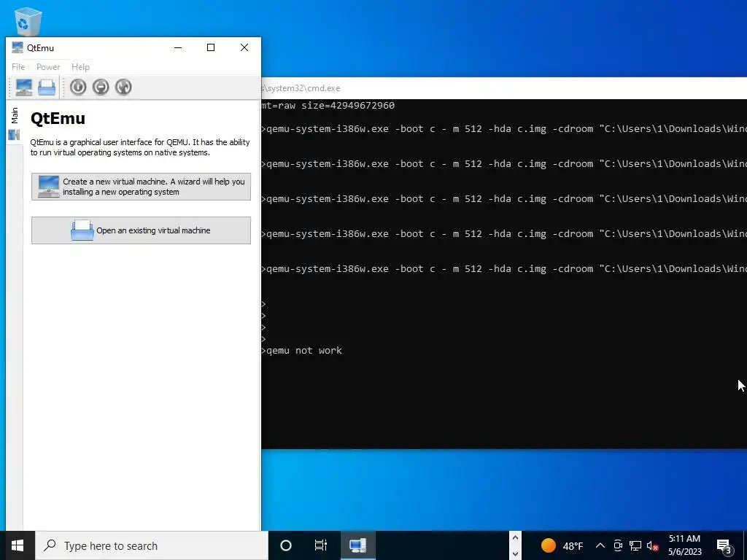Open the Power menu in QtEmu
This screenshot has width=747, height=560.
(48, 67)
